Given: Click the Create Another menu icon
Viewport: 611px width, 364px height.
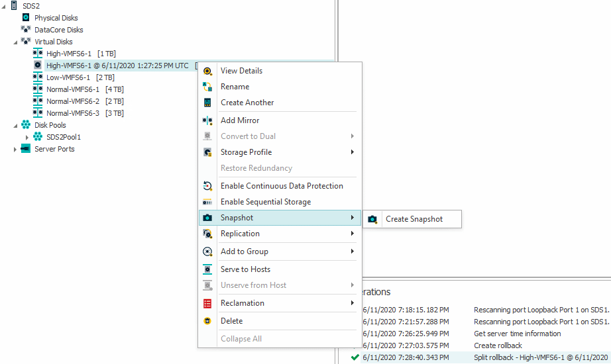Looking at the screenshot, I should pyautogui.click(x=207, y=103).
